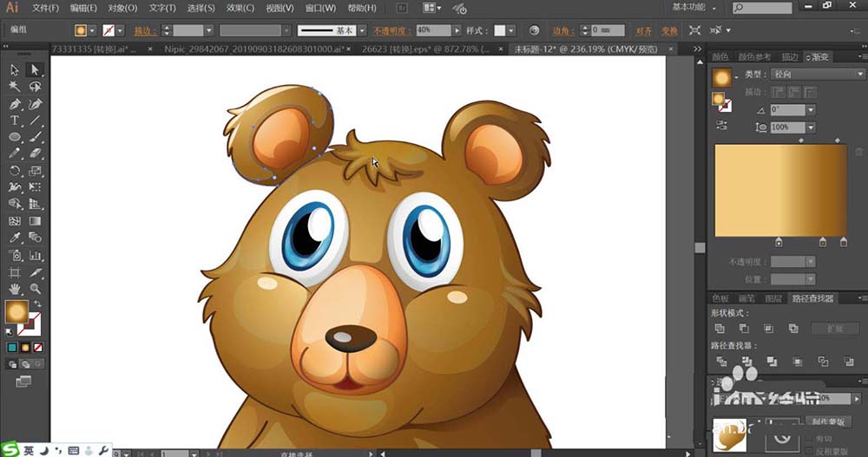Switch to 色板 swatches panel tab
The width and height of the screenshot is (868, 457).
click(x=720, y=298)
